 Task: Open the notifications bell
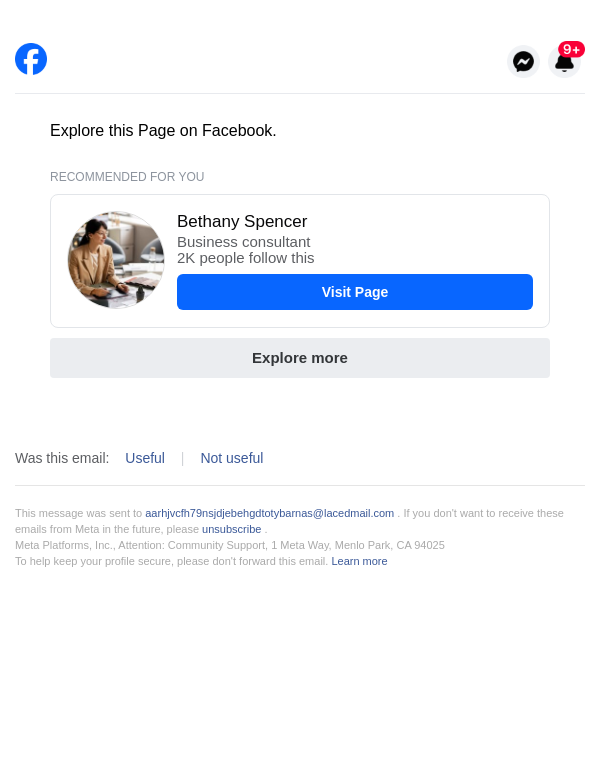tap(563, 64)
